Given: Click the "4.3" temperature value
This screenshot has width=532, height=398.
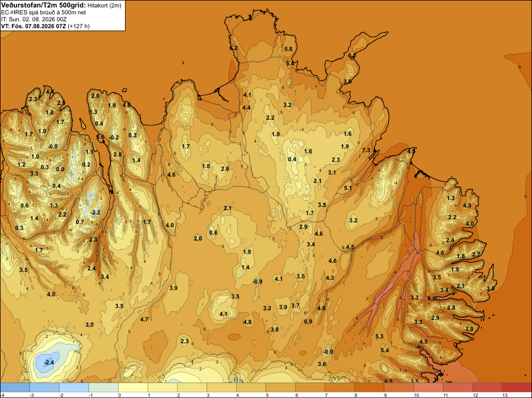Looking at the screenshot, I should [x=330, y=278].
